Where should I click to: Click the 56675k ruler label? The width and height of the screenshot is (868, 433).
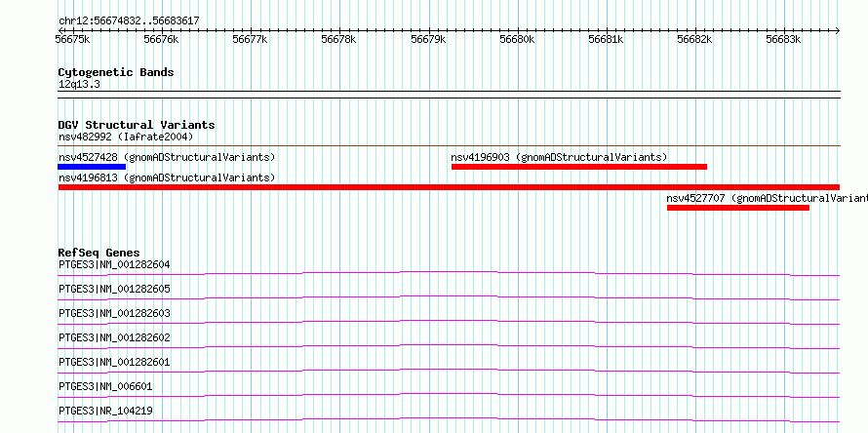point(72,39)
